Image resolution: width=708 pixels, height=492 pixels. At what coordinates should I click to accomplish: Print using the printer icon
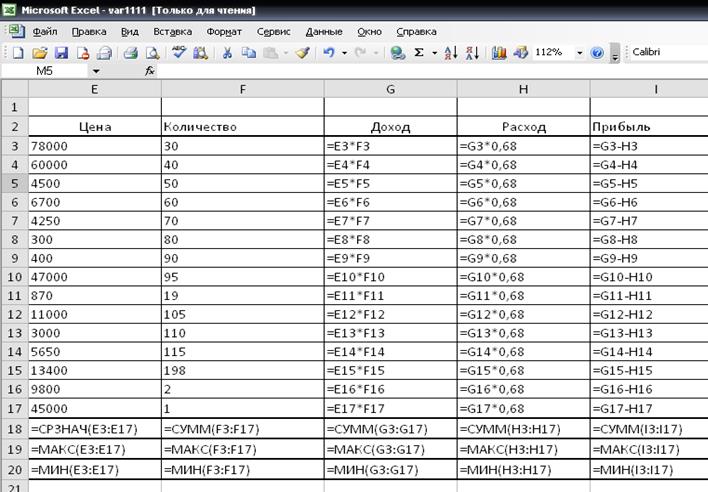(x=130, y=53)
